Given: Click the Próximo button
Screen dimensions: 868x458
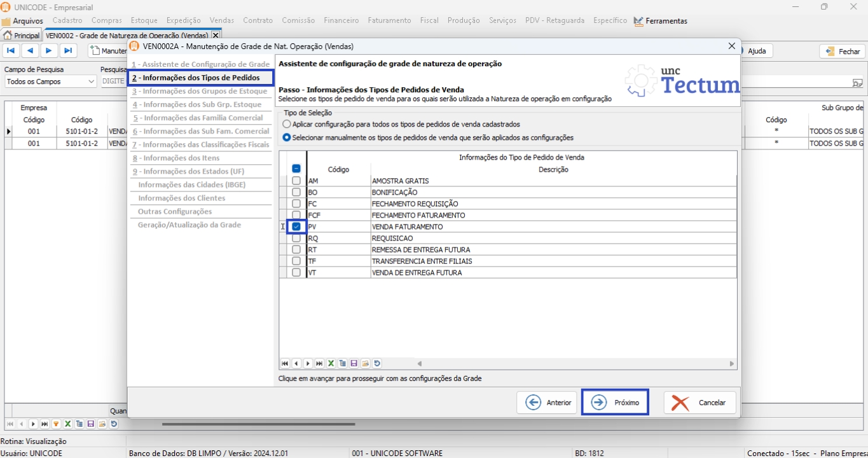Looking at the screenshot, I should tap(615, 403).
